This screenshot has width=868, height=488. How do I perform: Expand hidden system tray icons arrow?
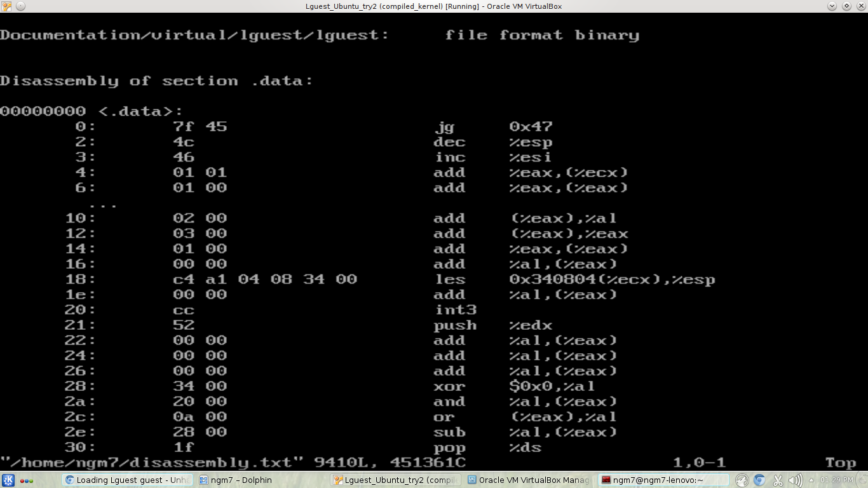click(811, 480)
